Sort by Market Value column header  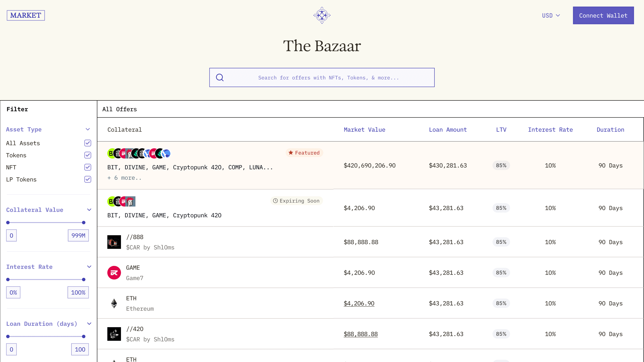tap(364, 130)
